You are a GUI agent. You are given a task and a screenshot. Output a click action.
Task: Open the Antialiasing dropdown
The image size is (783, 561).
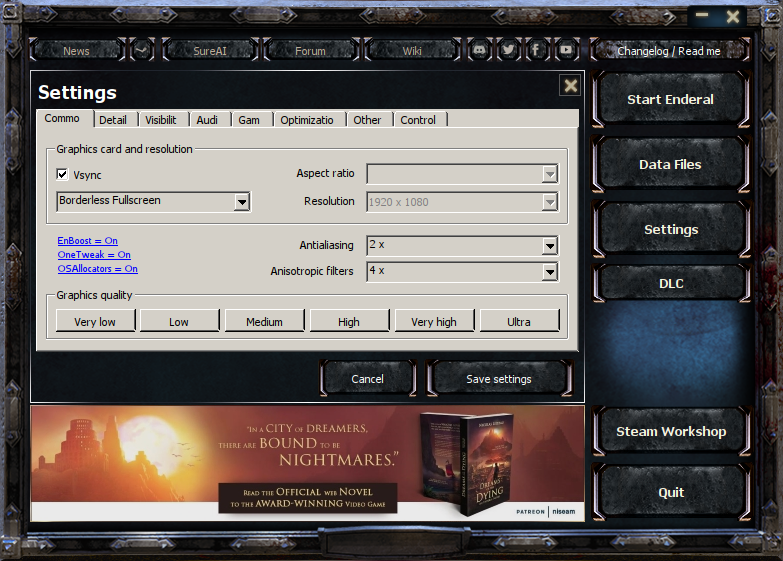click(462, 245)
